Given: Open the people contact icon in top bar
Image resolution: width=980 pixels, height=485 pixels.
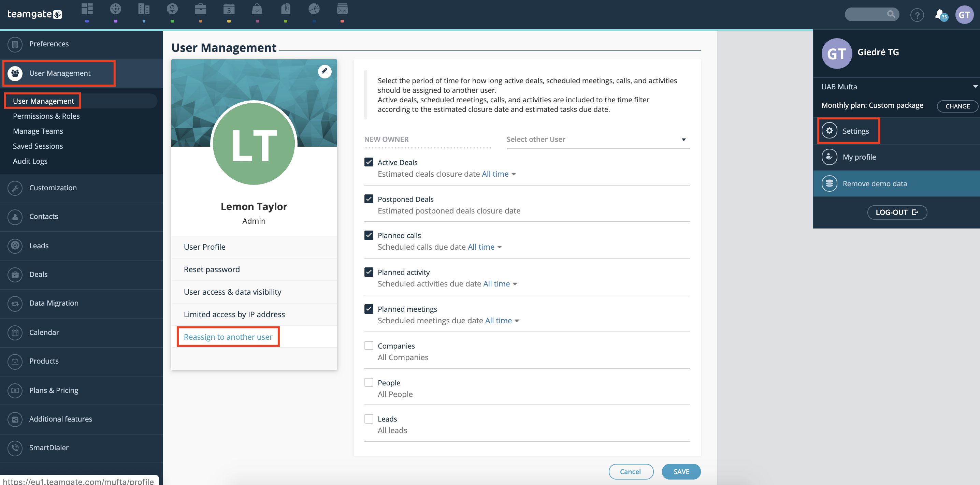Looking at the screenshot, I should click(x=172, y=9).
